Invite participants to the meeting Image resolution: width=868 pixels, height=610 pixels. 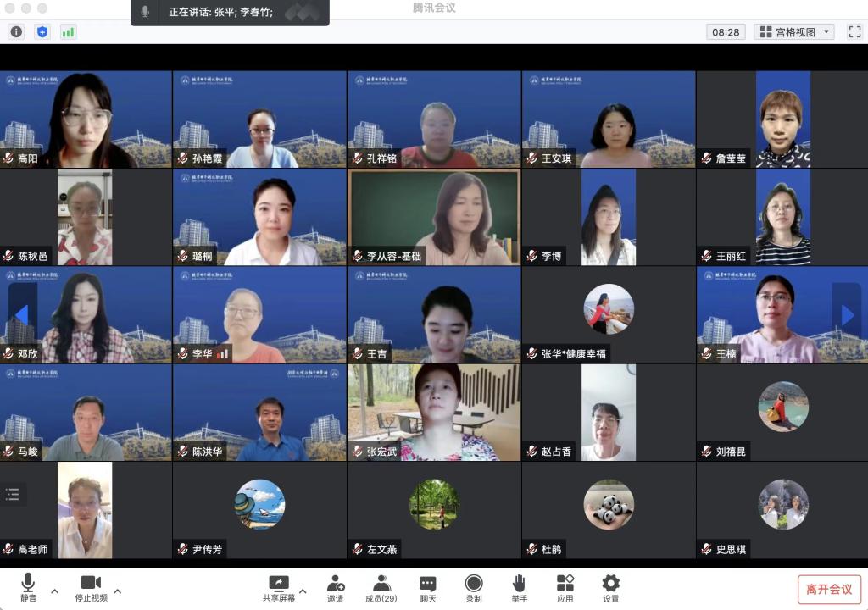tap(337, 586)
